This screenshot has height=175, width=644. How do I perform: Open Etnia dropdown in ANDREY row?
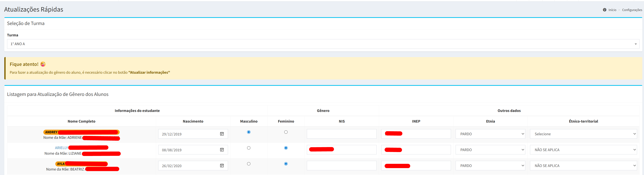pos(490,134)
